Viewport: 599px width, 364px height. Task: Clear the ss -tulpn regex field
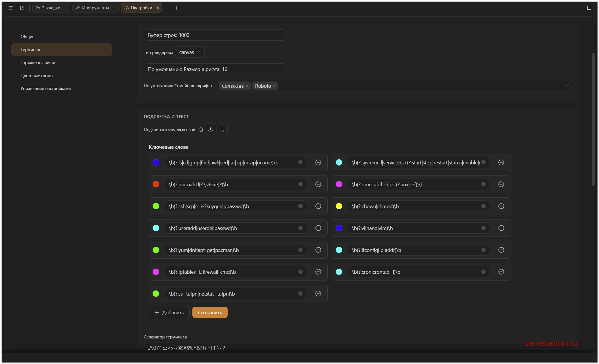click(x=300, y=294)
